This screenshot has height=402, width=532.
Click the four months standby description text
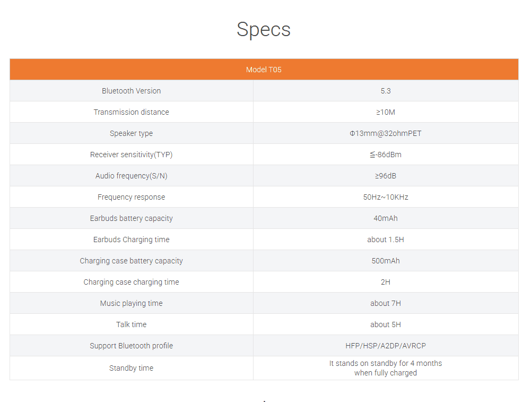(x=386, y=368)
